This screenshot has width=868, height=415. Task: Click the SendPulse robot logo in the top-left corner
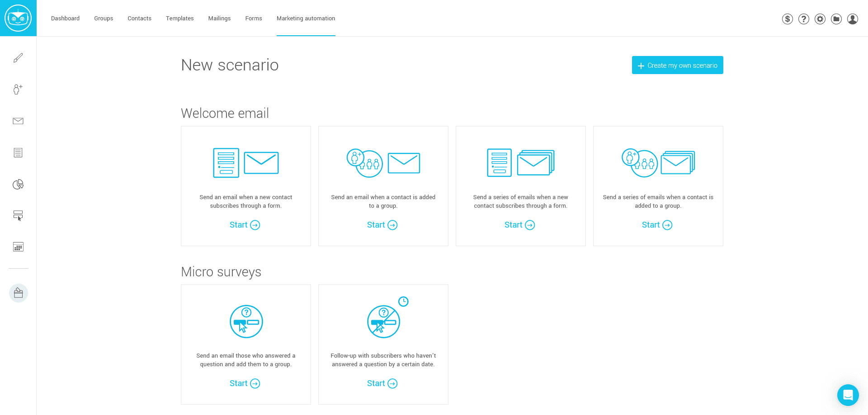[x=18, y=18]
